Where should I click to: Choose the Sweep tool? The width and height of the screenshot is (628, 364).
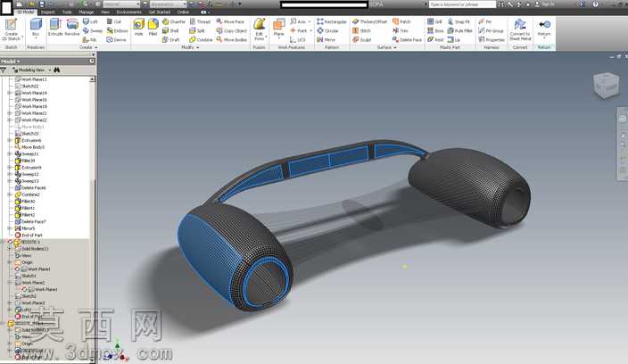tap(93, 31)
